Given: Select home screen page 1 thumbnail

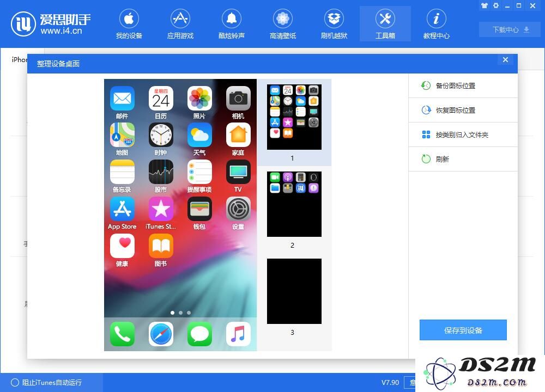Looking at the screenshot, I should [294, 117].
